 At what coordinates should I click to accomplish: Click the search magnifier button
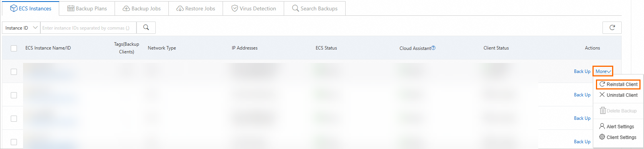point(146,28)
